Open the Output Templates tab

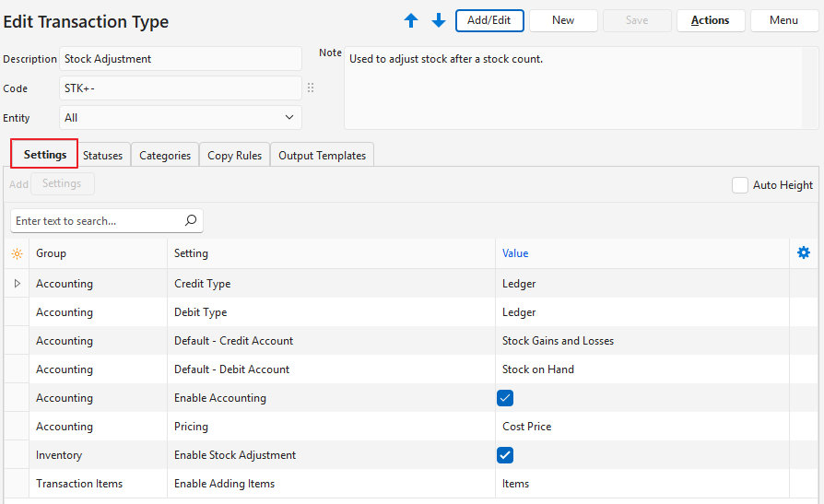click(322, 156)
